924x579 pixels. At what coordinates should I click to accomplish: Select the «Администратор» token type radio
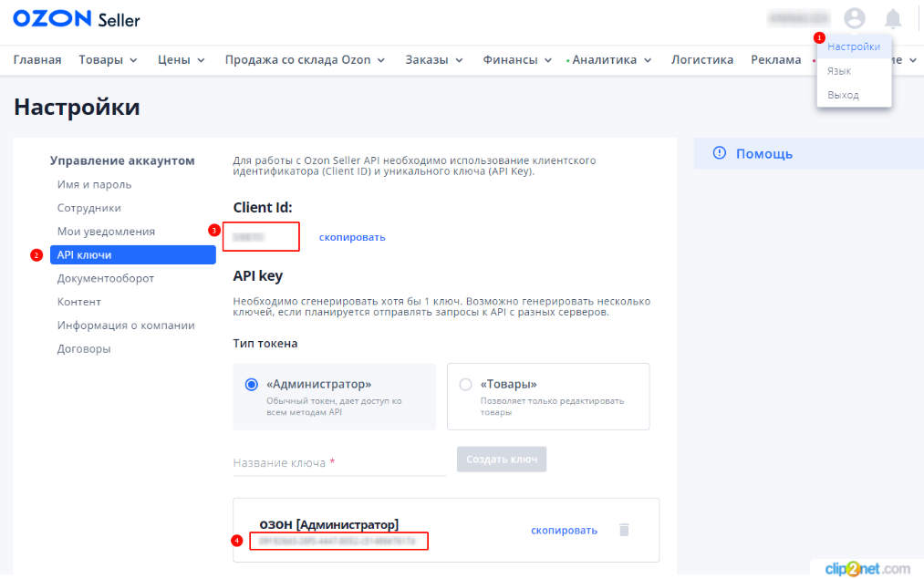[x=252, y=385]
